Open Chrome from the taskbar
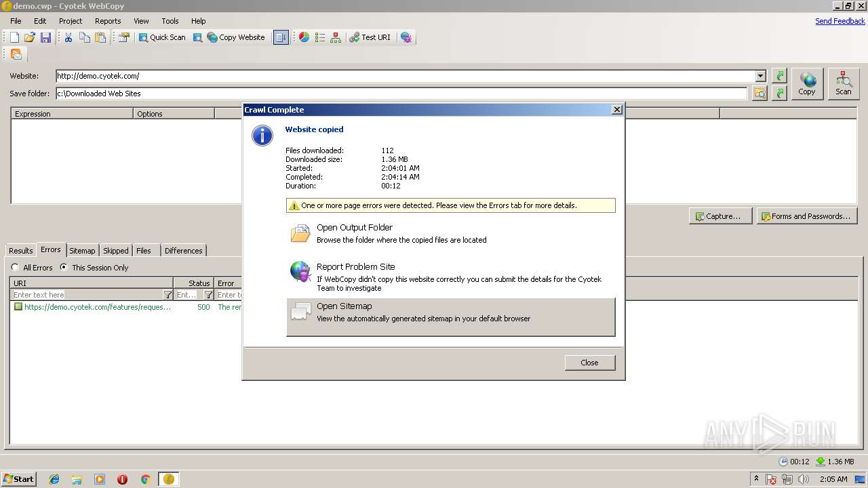Screen dimensions: 868x488 pos(145,479)
